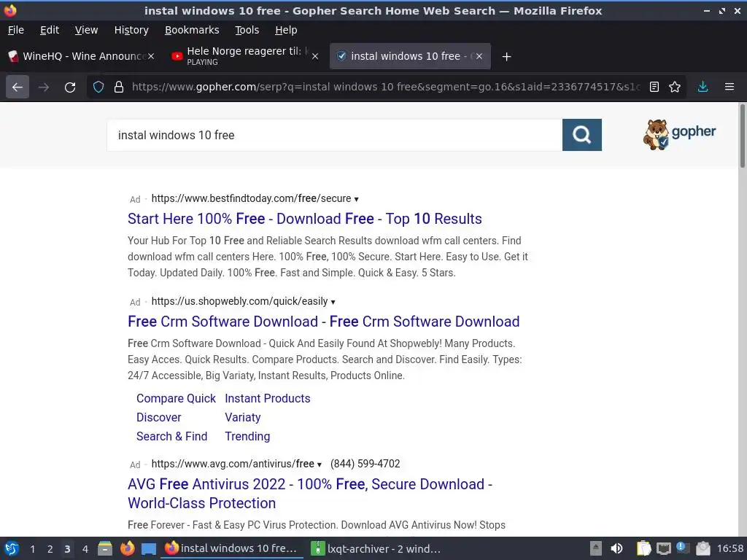Viewport: 747px width, 560px height.
Task: Open 'Start Here 100% Free' result
Action: pyautogui.click(x=305, y=219)
